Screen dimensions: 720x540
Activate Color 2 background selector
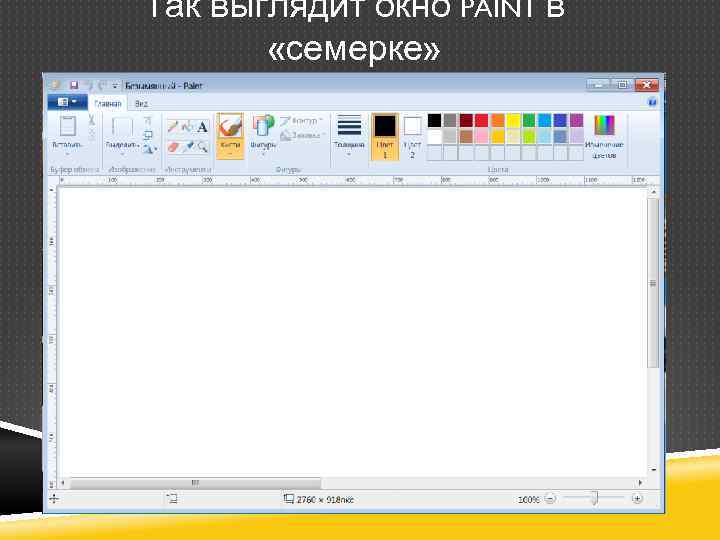pos(412,137)
